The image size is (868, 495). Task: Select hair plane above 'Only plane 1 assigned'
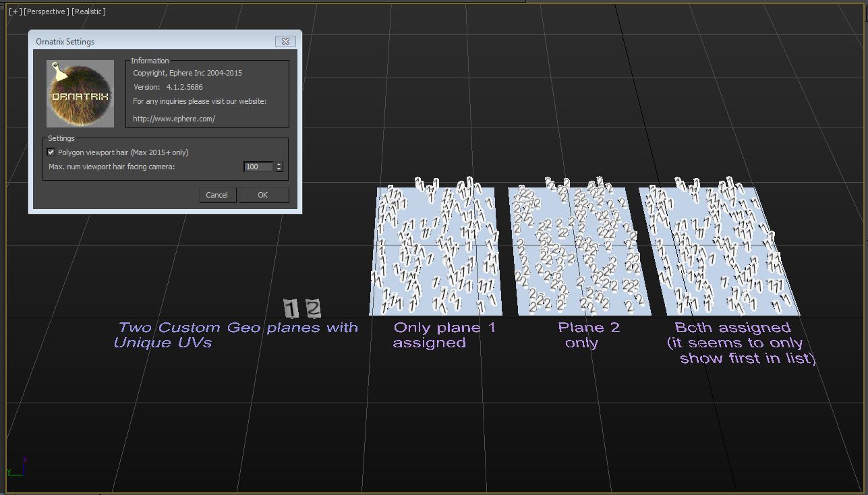435,251
